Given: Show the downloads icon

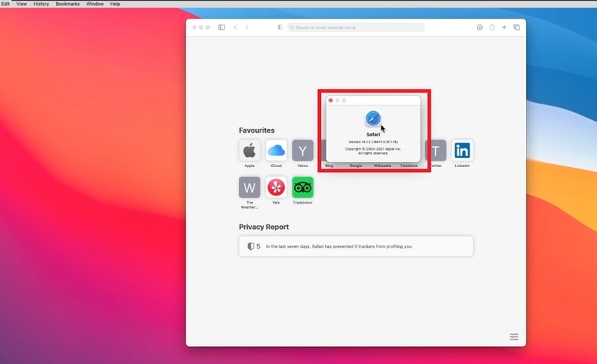Looking at the screenshot, I should pos(479,28).
